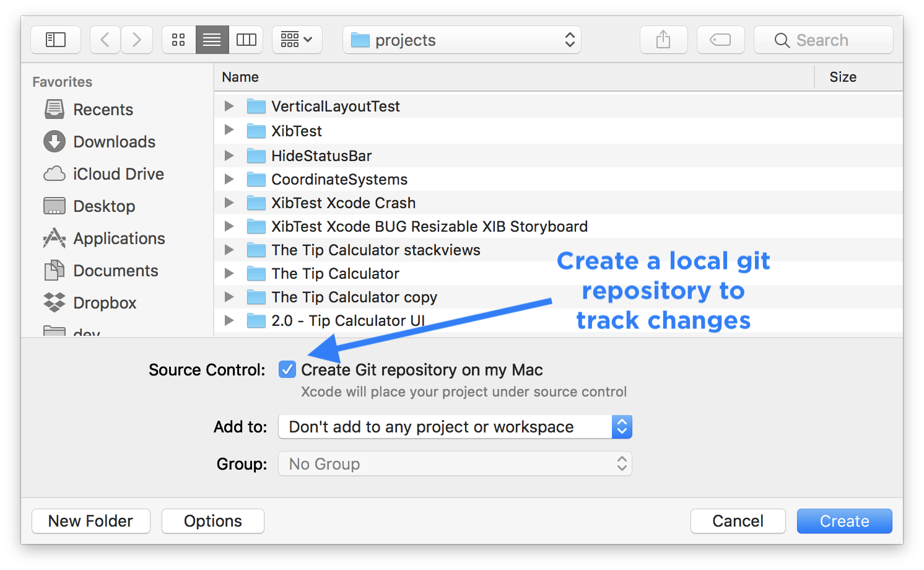Switch to column view
924x570 pixels.
point(246,39)
